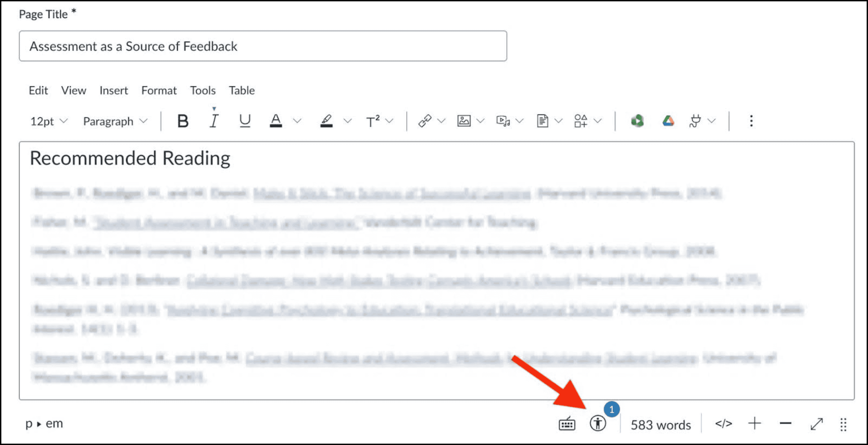The height and width of the screenshot is (445, 868).
Task: Expand the highlighter color options chevron
Action: (x=348, y=121)
